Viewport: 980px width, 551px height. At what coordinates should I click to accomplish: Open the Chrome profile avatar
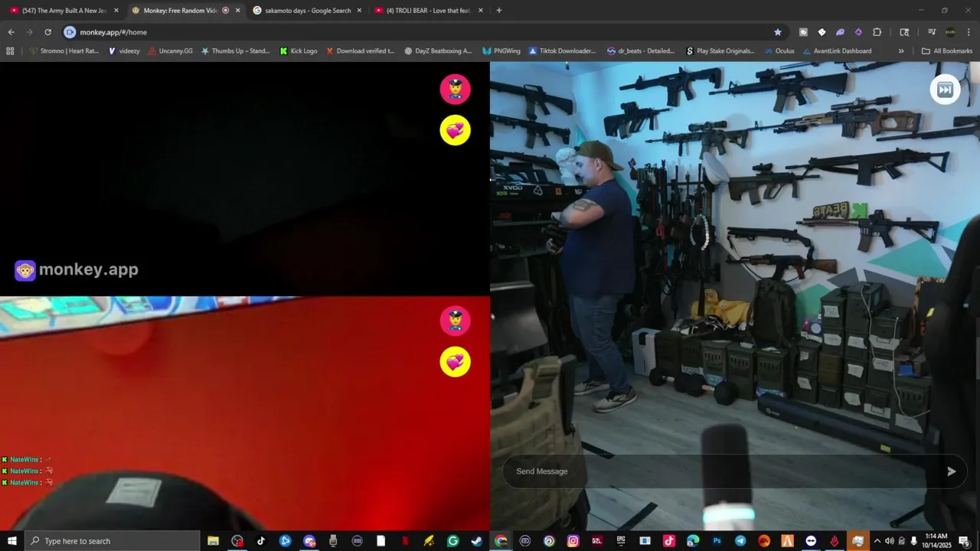click(950, 32)
